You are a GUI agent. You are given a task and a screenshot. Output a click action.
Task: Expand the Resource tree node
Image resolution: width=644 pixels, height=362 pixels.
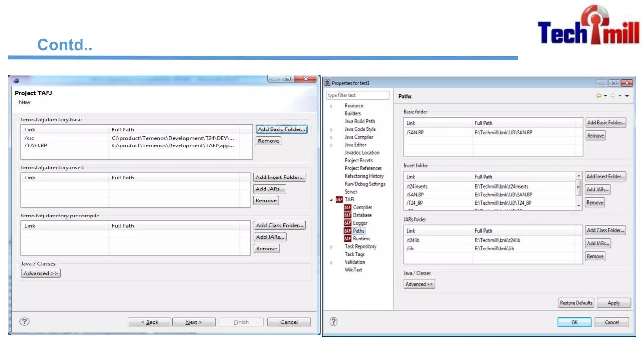click(331, 106)
